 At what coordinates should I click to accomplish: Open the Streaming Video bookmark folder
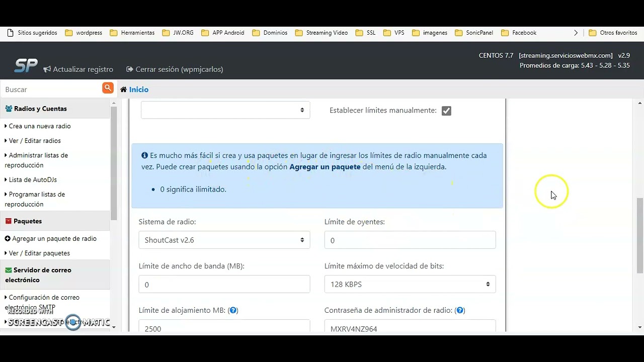[x=321, y=33]
